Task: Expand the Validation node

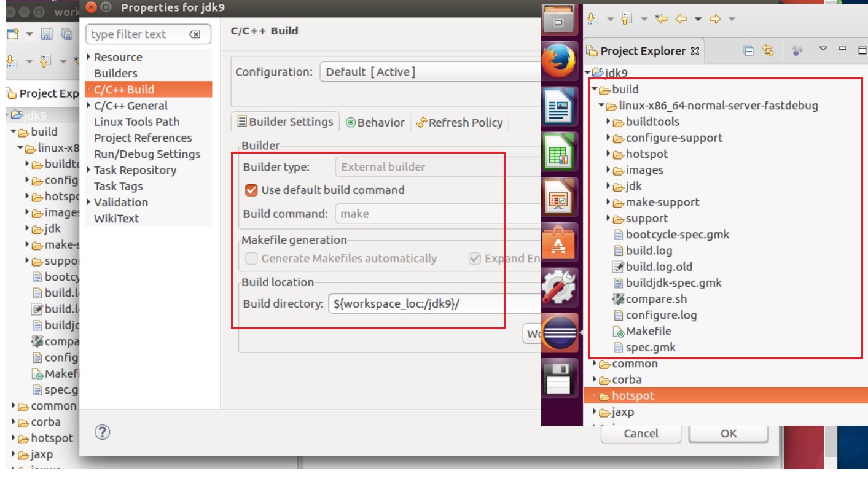Action: 89,202
